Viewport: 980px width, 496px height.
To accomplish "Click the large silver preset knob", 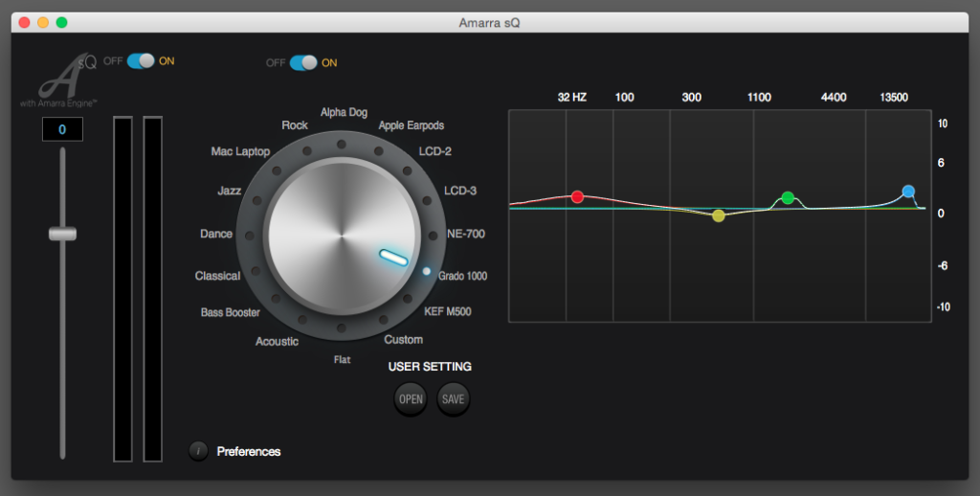I will pos(342,236).
